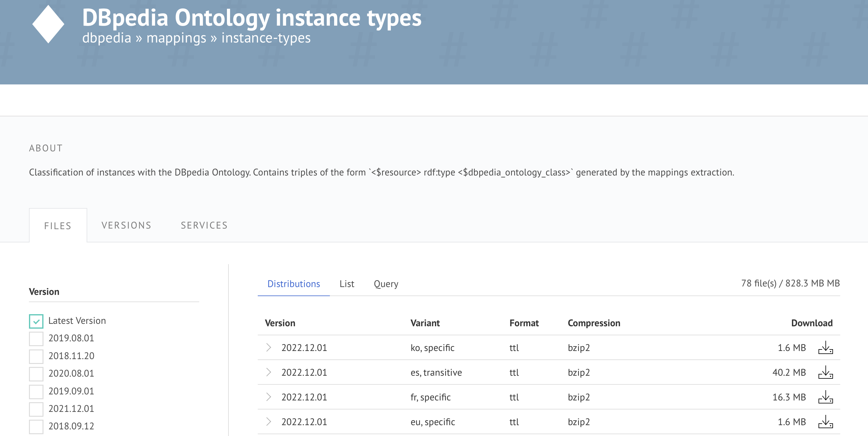
Task: Click the DBpedia Ontology instance types title
Action: (252, 17)
